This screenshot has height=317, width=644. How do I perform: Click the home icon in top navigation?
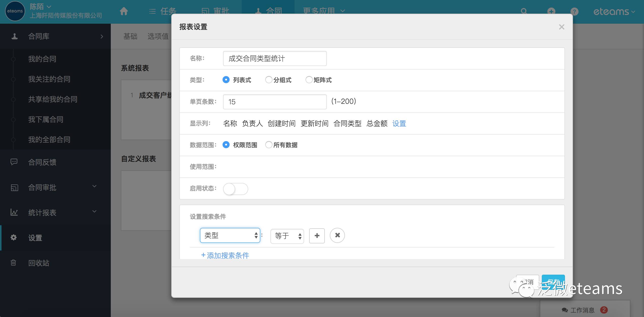coord(124,11)
